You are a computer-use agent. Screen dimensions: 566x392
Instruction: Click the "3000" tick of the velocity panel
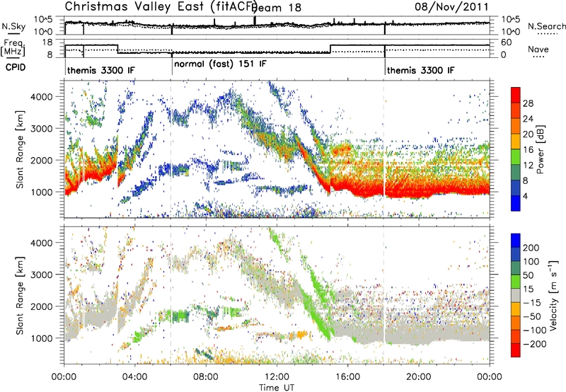tap(42, 275)
